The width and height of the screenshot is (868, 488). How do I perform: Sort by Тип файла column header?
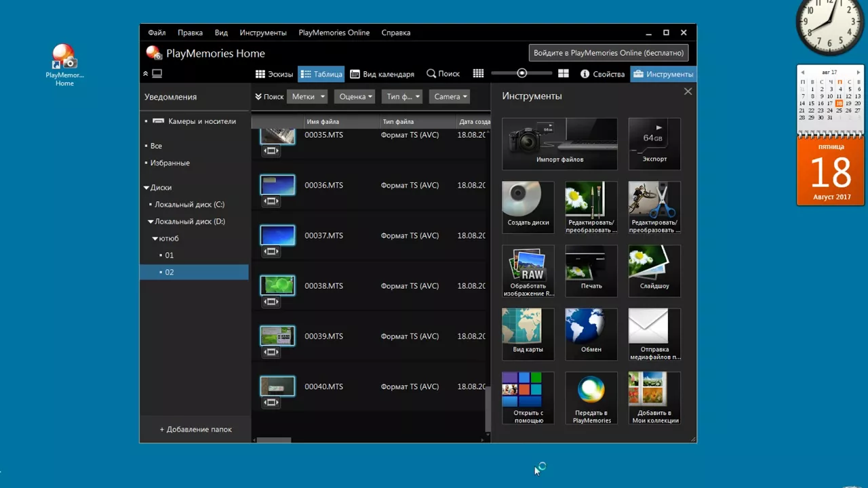418,122
